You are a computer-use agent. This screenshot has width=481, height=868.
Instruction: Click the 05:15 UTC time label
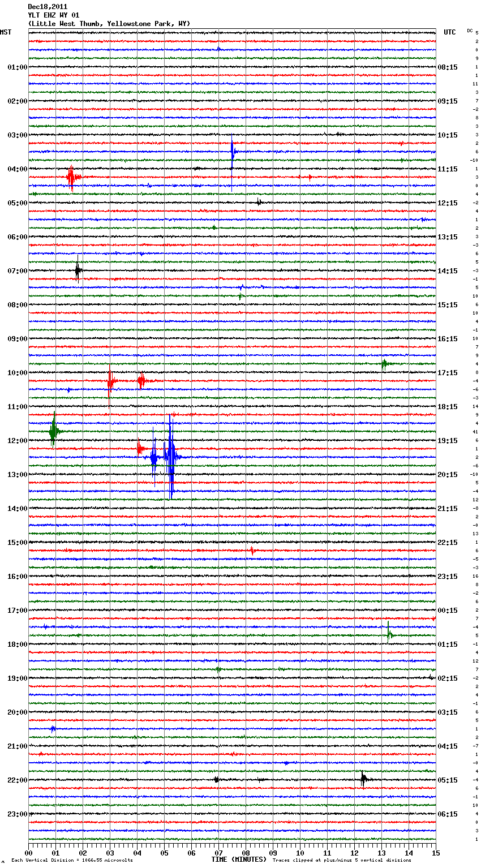(x=448, y=780)
